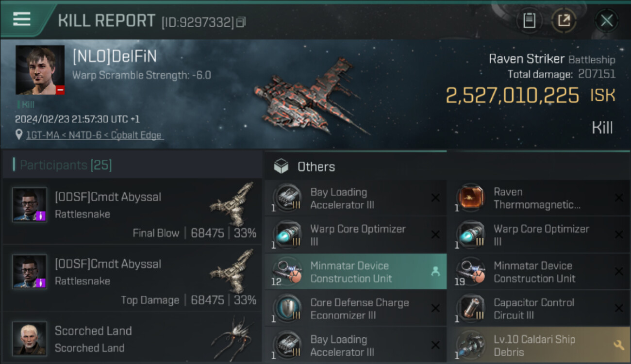The width and height of the screenshot is (631, 364).
Task: Click the Lv.10 Caldari Ship Debris wrench icon
Action: click(618, 345)
